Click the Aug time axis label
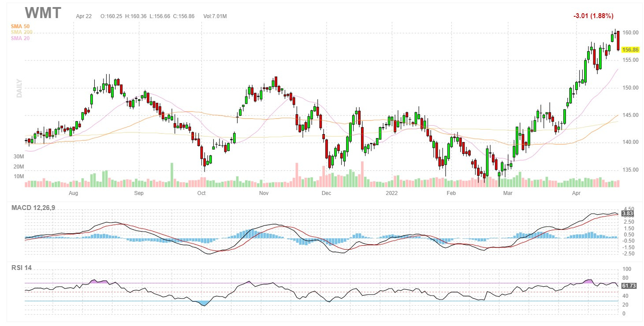 coord(74,193)
